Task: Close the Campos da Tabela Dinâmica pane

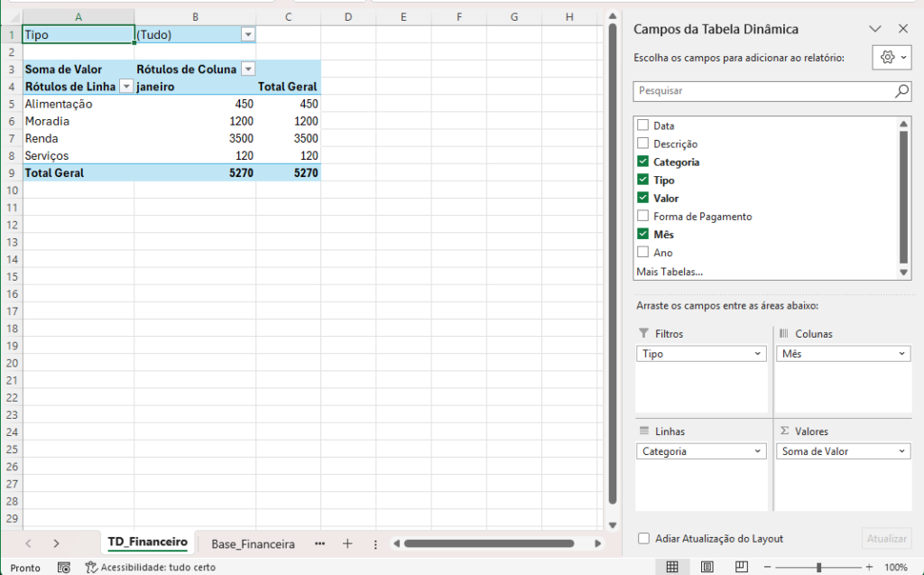Action: [x=902, y=29]
